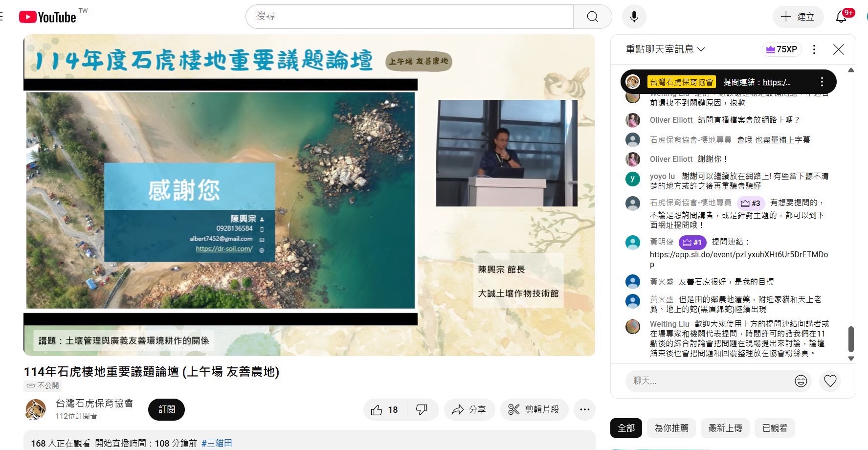Open 台灣石虎保育協會 channel avatar below video
Viewport: 868px width, 450px height.
(x=35, y=409)
